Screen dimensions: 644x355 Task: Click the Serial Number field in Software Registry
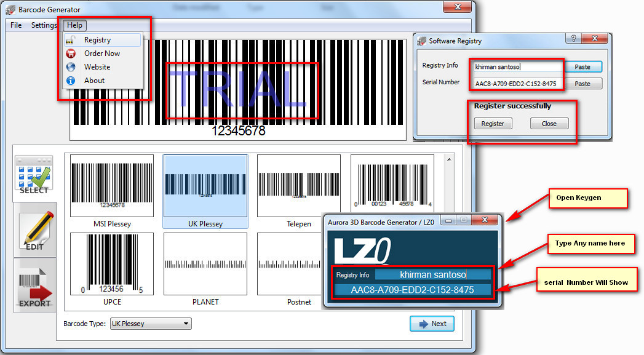[518, 84]
